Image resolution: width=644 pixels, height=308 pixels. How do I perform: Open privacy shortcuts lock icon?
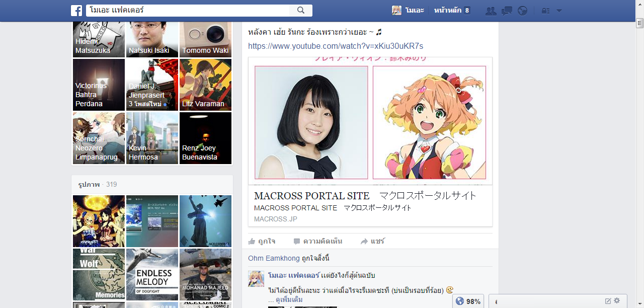pyautogui.click(x=545, y=11)
